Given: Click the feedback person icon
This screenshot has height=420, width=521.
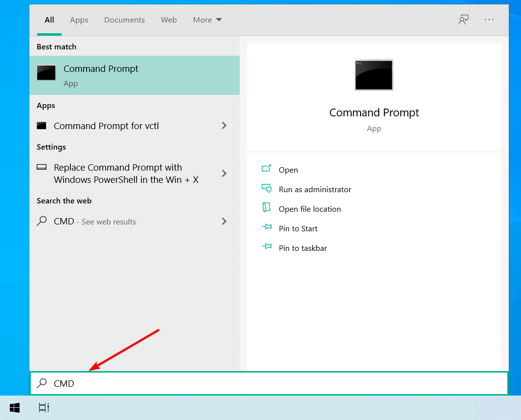Looking at the screenshot, I should pos(463,20).
